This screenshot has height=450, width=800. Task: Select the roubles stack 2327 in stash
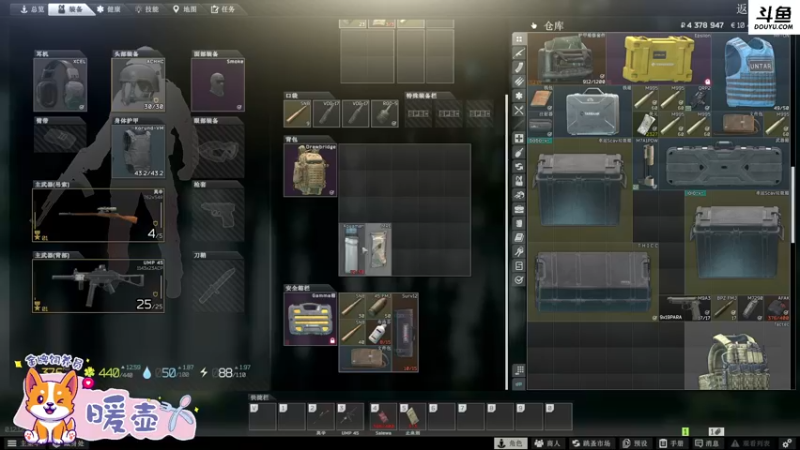point(646,124)
